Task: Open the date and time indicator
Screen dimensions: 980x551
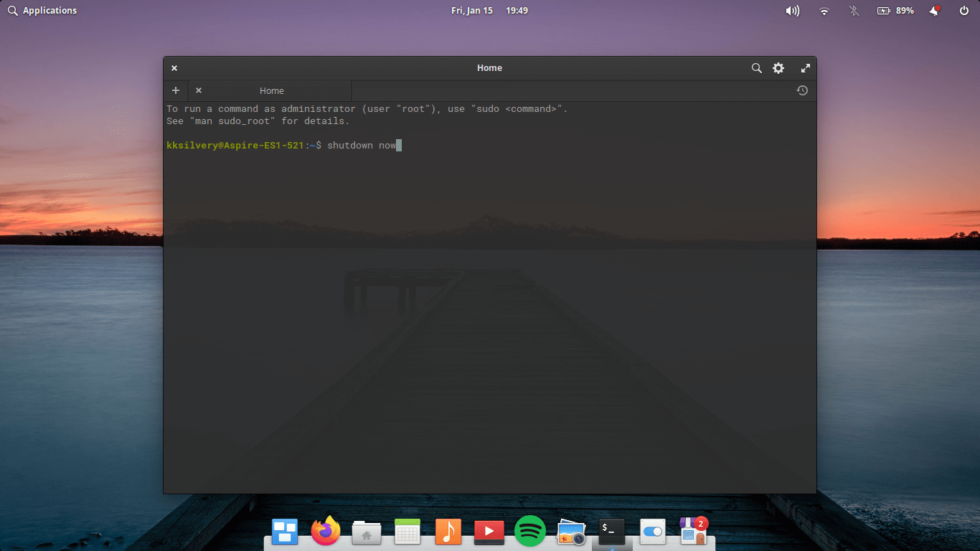Action: [x=489, y=11]
